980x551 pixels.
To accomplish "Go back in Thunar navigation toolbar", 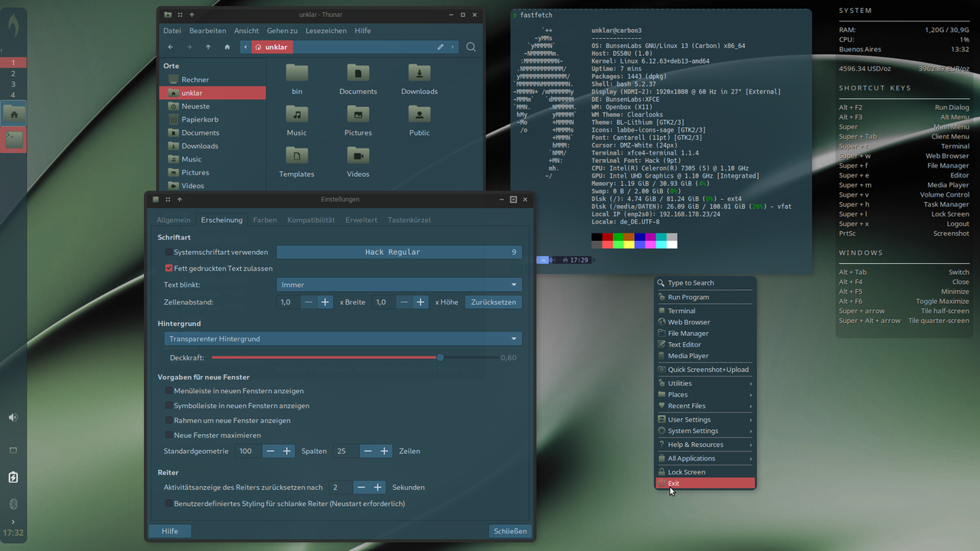I will pyautogui.click(x=171, y=47).
